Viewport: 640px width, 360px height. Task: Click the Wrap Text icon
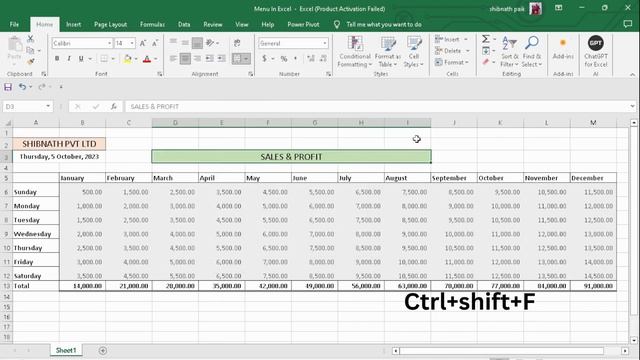click(237, 42)
